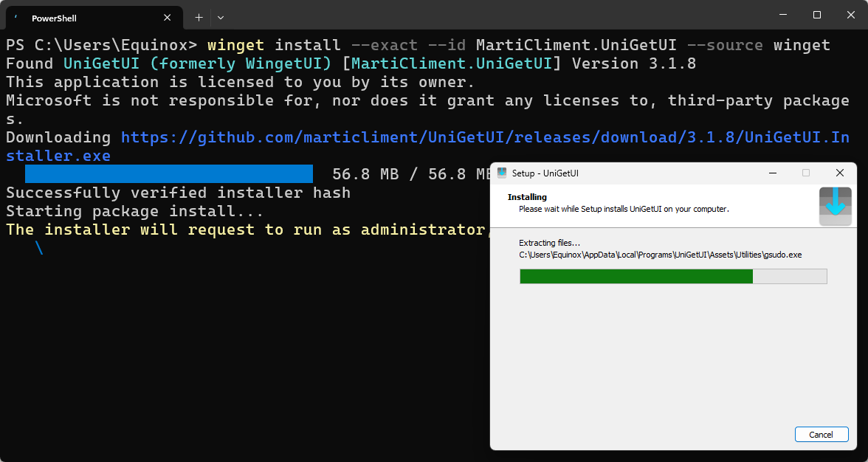Click the blue download arrow graphic in installer
The height and width of the screenshot is (462, 868).
tap(835, 207)
